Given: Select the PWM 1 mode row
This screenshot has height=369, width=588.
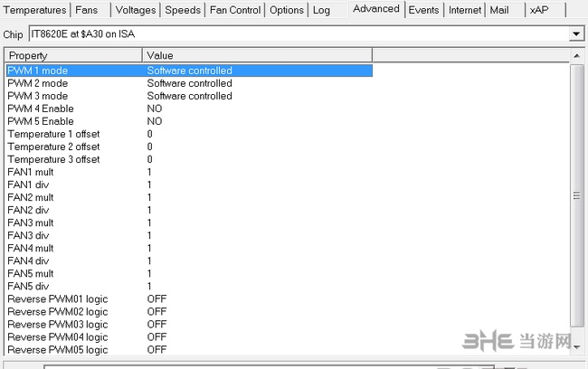Looking at the screenshot, I should [189, 71].
